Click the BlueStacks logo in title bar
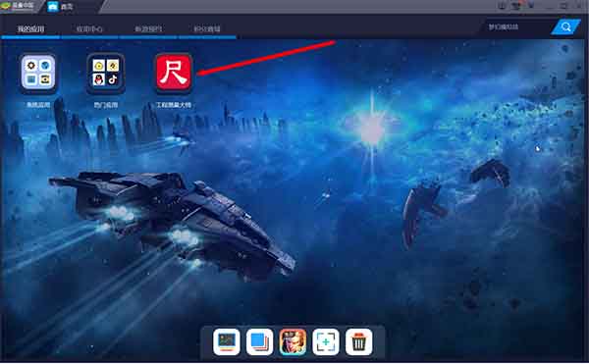The image size is (589, 364). (18, 6)
